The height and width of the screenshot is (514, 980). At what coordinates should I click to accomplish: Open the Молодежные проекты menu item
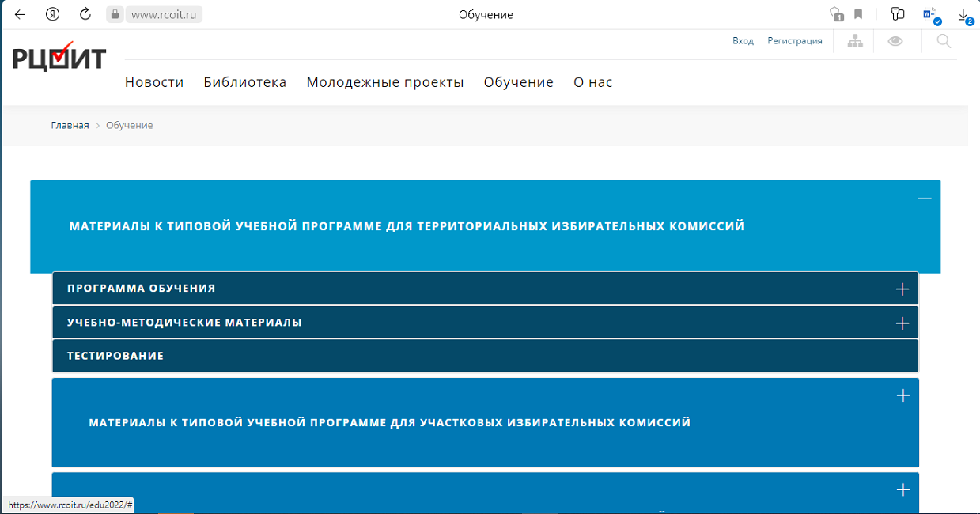pos(385,82)
